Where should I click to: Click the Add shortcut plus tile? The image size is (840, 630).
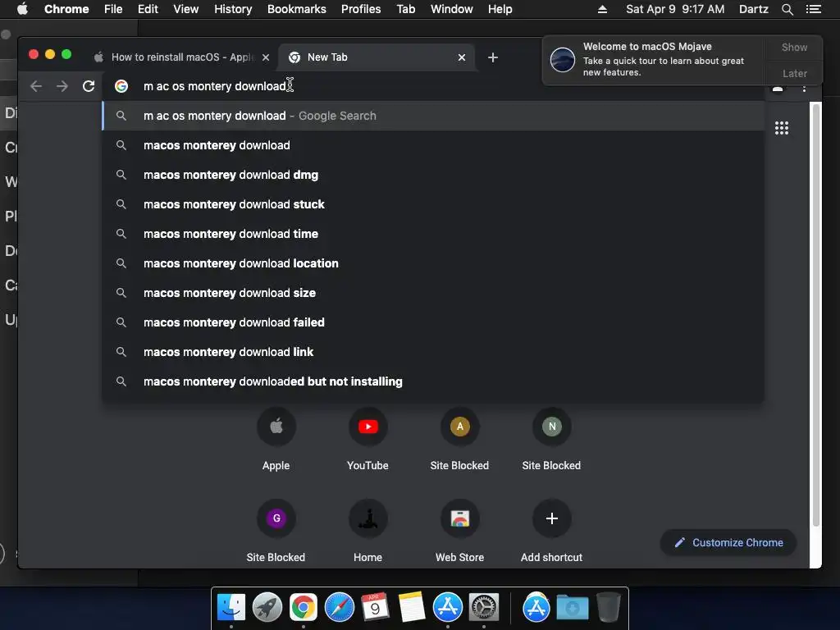click(552, 531)
